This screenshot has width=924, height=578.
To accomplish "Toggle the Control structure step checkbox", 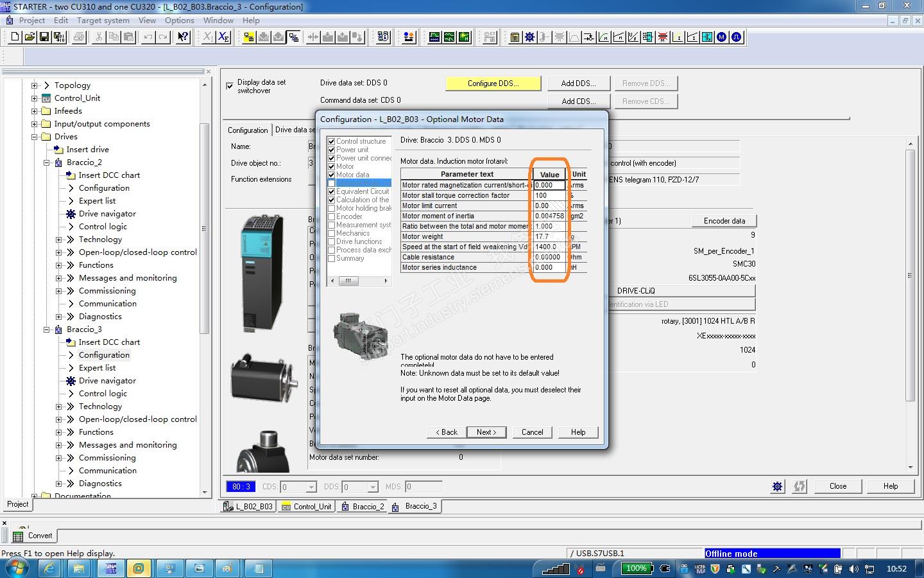I will (331, 141).
